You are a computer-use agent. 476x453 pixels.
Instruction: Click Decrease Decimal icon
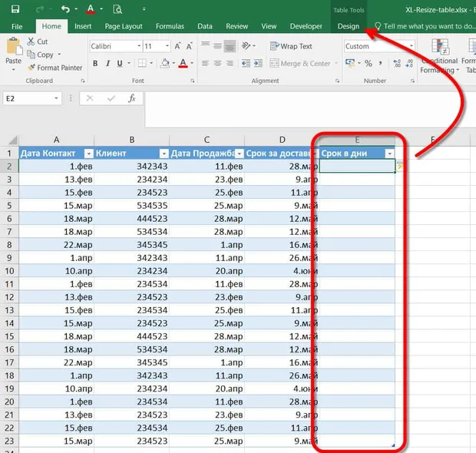(409, 64)
